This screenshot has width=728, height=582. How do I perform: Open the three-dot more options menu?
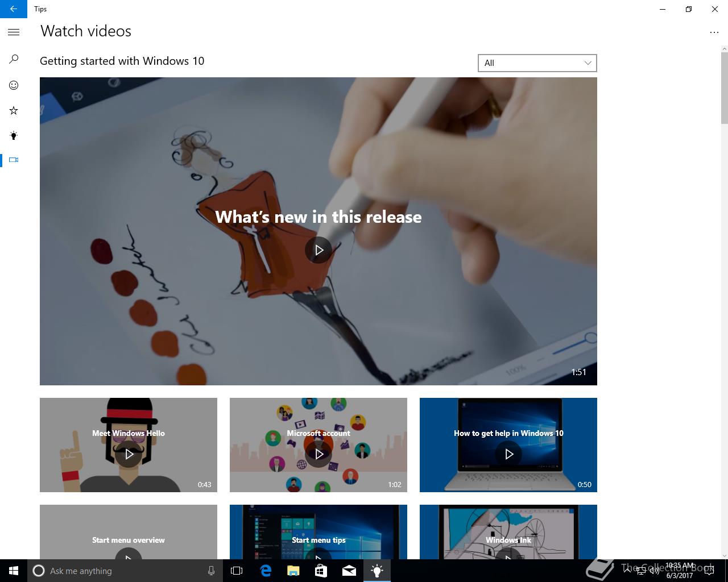pos(714,32)
